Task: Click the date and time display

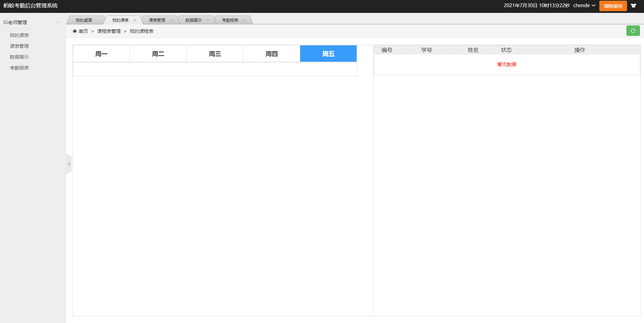Action: pos(537,5)
